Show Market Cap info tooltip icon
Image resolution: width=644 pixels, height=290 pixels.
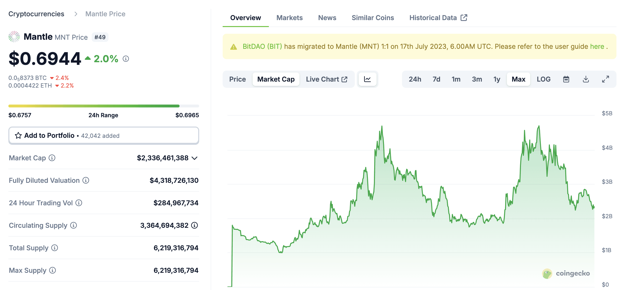point(52,158)
